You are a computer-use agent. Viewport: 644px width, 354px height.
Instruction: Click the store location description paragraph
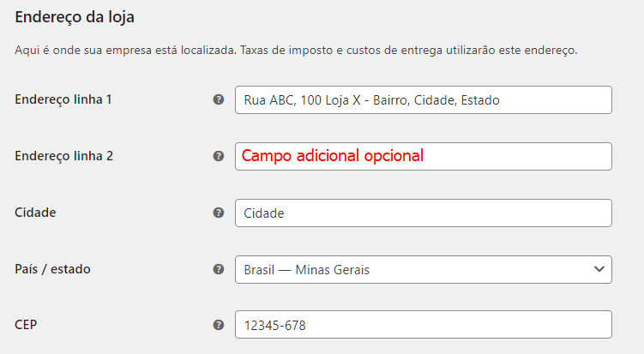tap(296, 51)
